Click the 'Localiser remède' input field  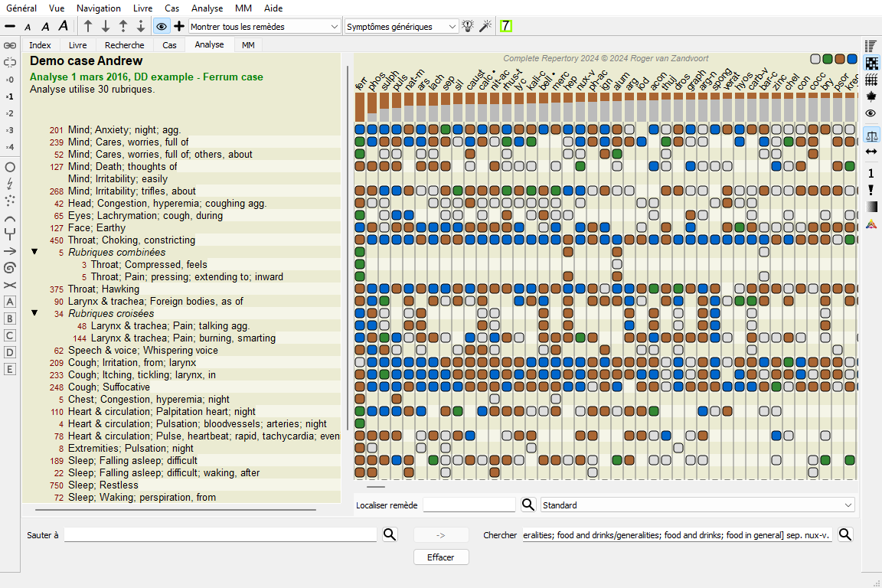click(469, 505)
